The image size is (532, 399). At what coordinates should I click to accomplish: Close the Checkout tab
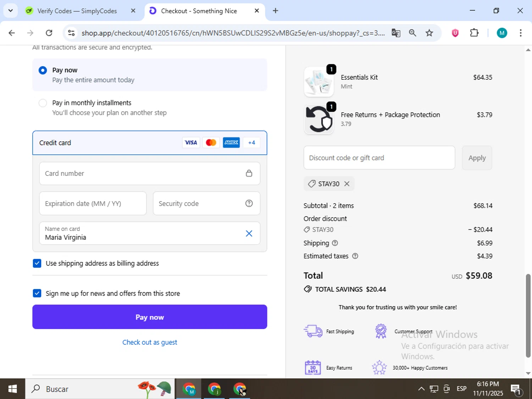pos(257,11)
